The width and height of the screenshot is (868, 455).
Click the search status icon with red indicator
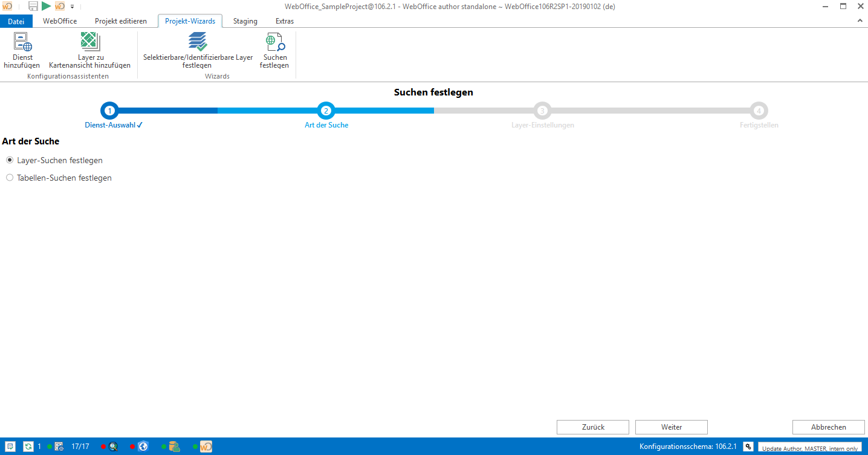(x=112, y=447)
